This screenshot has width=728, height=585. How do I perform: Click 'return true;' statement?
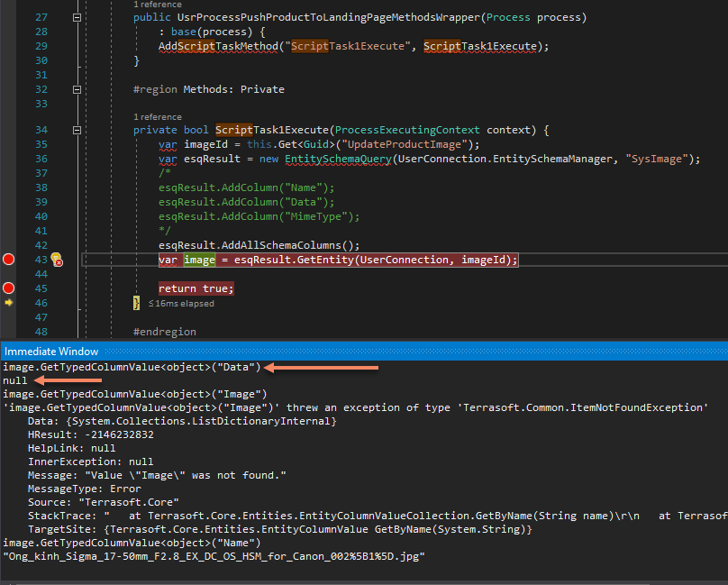pos(196,288)
